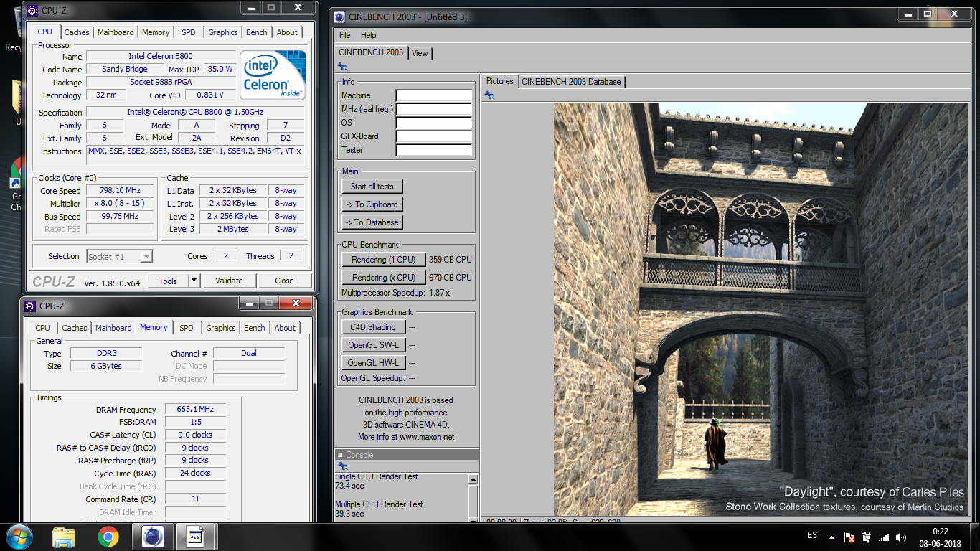Click the 359 CB-CPU result text

pos(451,260)
